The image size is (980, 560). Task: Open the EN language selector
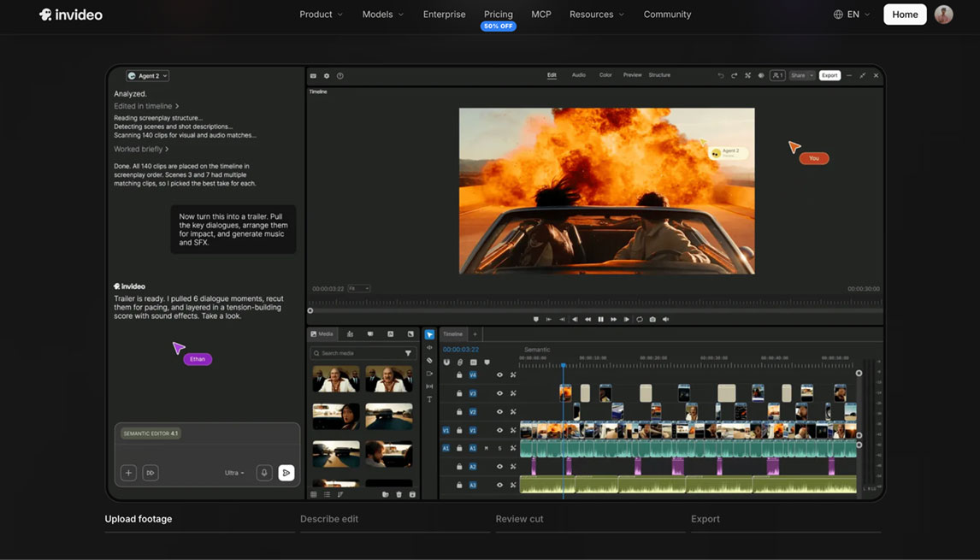(x=852, y=15)
